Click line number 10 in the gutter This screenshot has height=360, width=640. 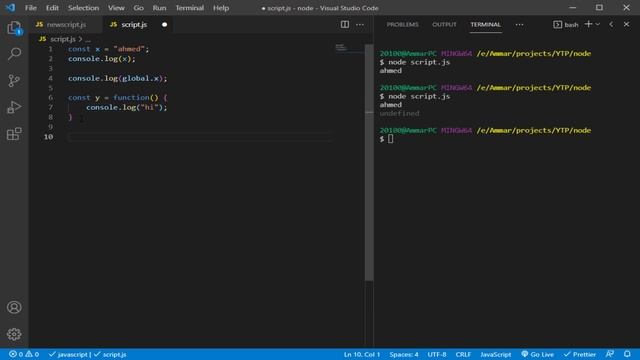coord(49,136)
